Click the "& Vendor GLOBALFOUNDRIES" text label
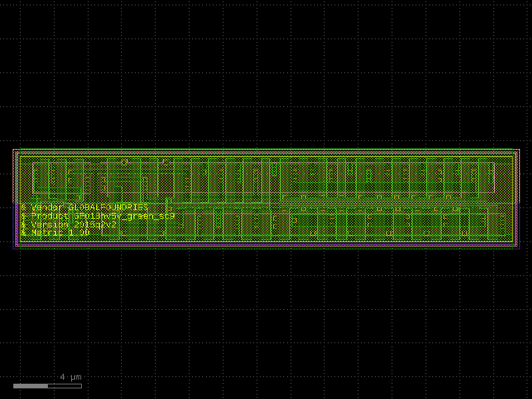532x399 pixels. (x=84, y=207)
